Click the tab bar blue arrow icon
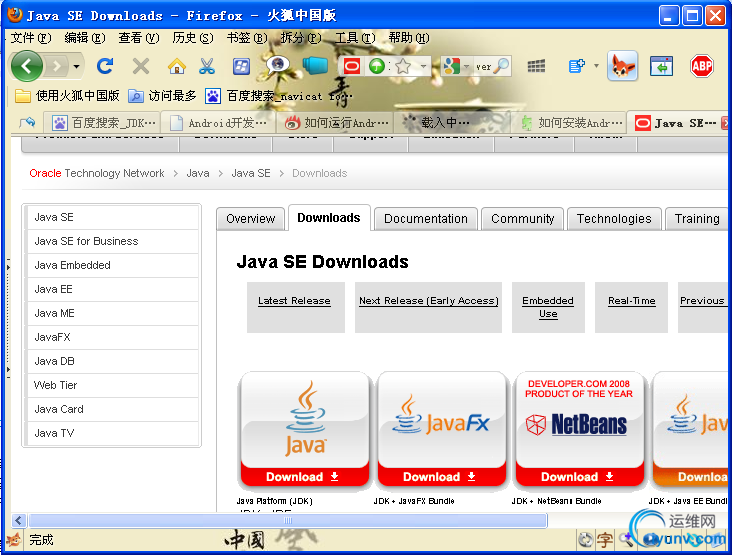 point(28,123)
